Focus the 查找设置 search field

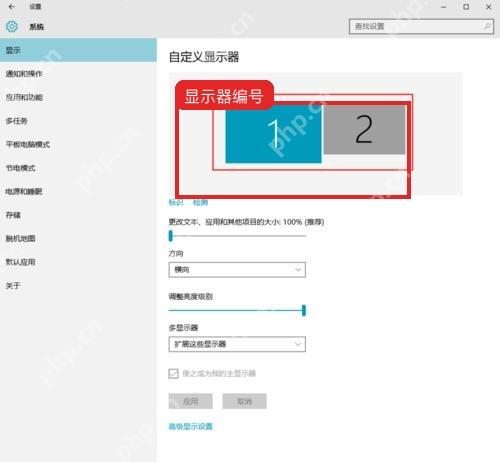421,26
